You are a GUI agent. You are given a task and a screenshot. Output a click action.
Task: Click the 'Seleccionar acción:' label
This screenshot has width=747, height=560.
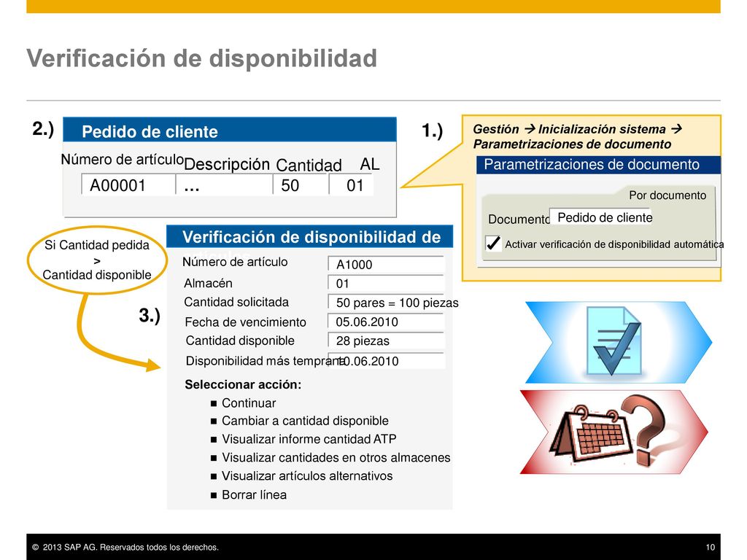(243, 384)
